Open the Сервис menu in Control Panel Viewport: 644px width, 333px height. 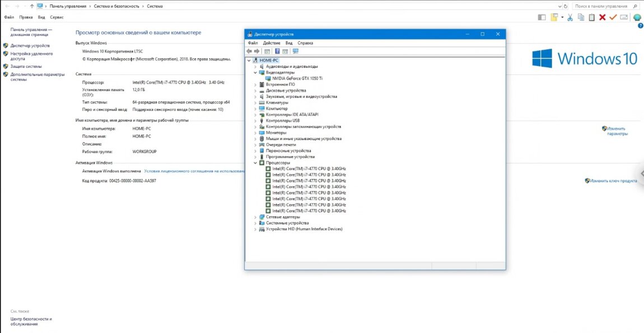click(x=57, y=17)
